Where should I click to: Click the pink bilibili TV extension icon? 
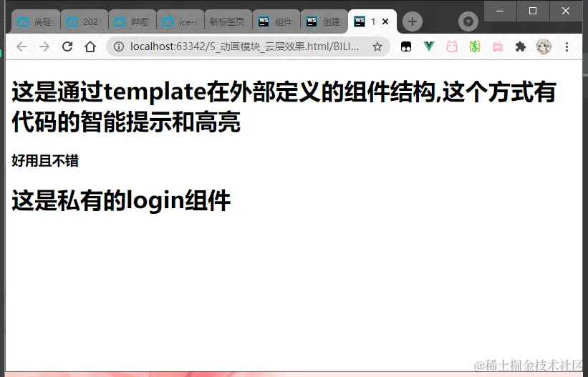point(498,46)
